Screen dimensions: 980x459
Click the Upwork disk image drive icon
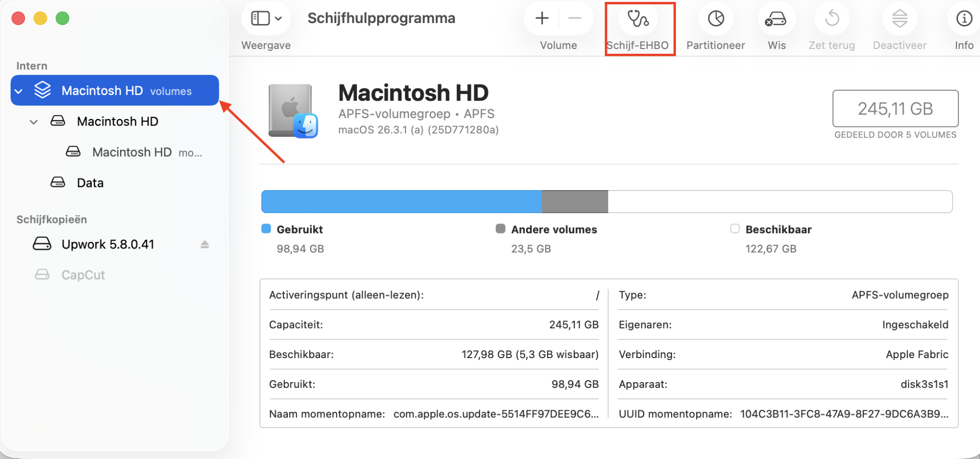coord(42,243)
